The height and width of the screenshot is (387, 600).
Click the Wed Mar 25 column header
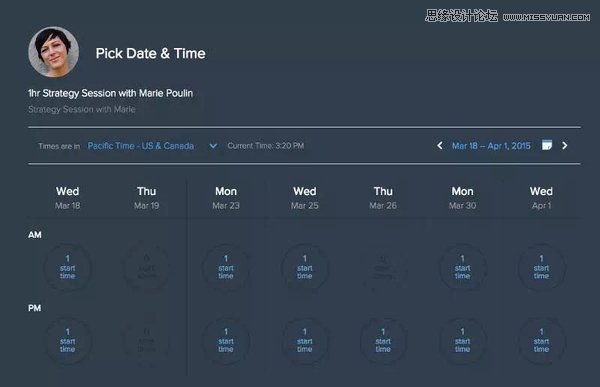pos(305,198)
